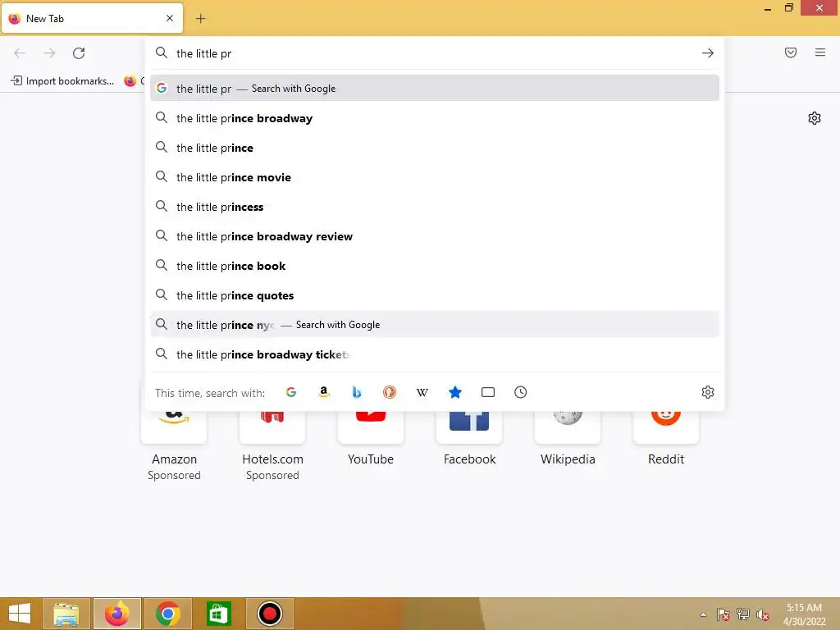Screen dimensions: 840x630
Task: Close the New Tab tab
Action: coord(170,18)
